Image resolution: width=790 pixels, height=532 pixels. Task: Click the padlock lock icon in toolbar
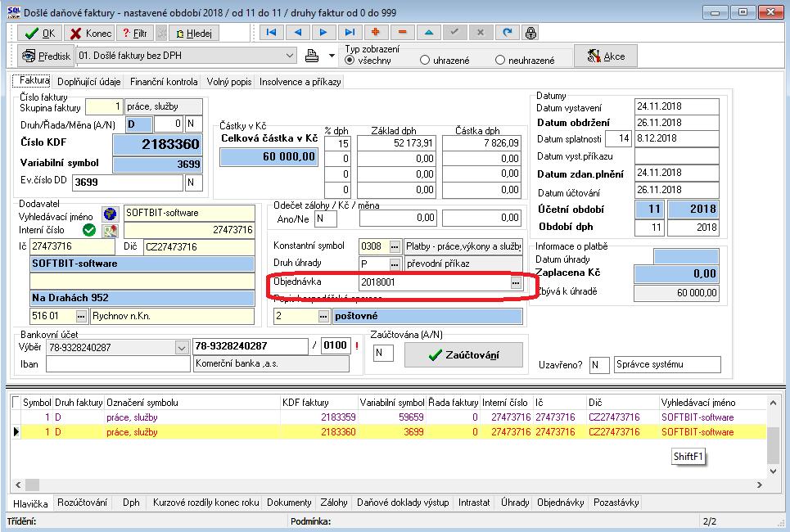point(530,33)
